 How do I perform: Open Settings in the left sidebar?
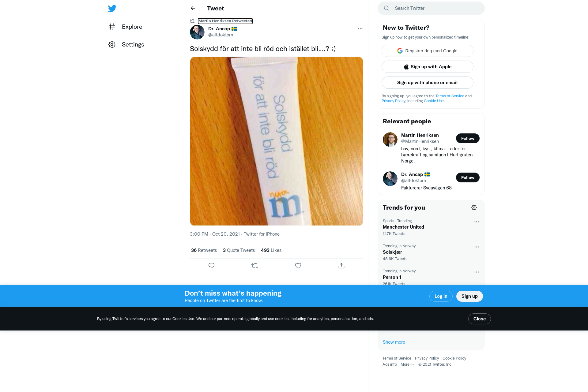click(126, 44)
